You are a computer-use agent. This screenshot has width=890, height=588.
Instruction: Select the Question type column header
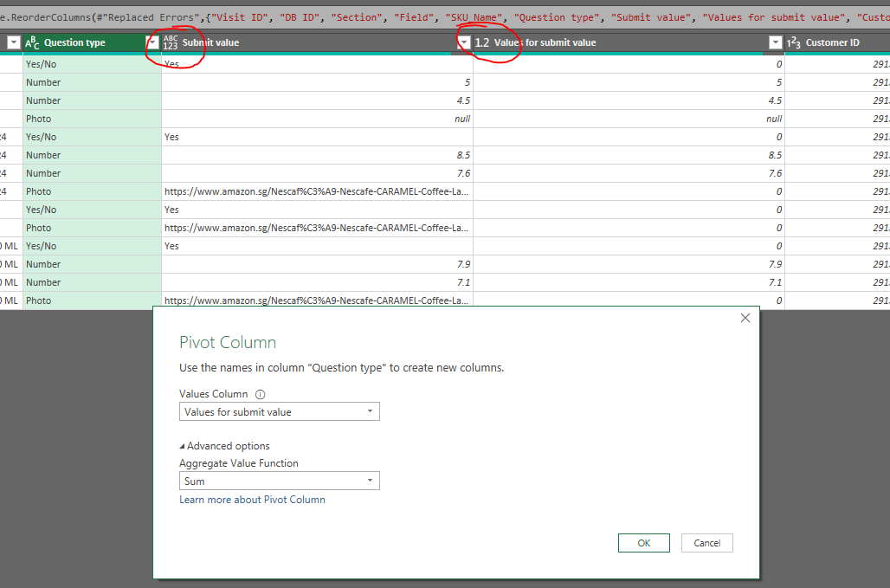(92, 42)
